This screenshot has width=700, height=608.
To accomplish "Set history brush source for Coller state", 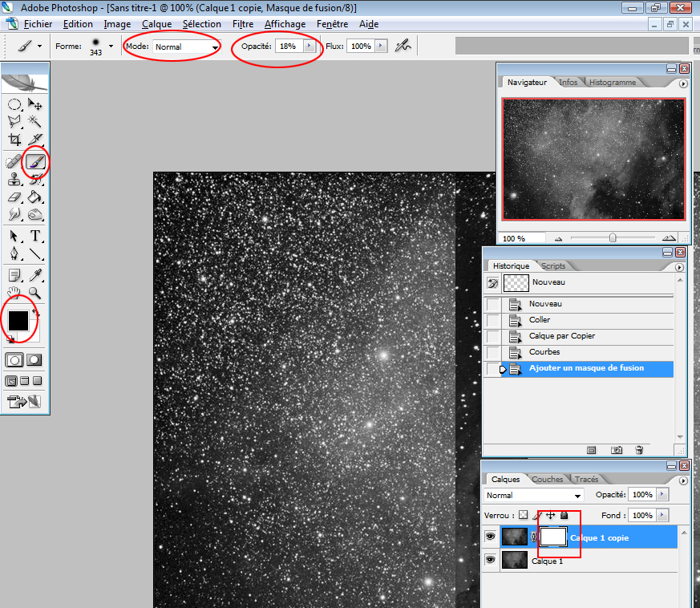I will 492,320.
